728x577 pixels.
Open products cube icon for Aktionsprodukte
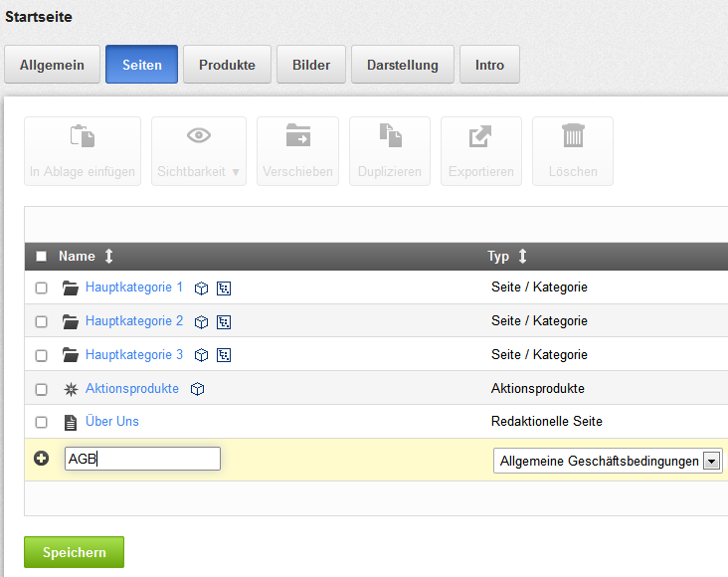pyautogui.click(x=197, y=389)
